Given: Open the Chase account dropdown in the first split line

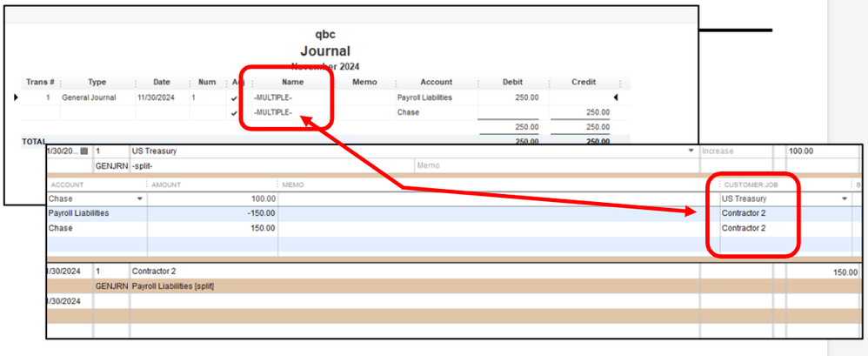Looking at the screenshot, I should (x=139, y=198).
